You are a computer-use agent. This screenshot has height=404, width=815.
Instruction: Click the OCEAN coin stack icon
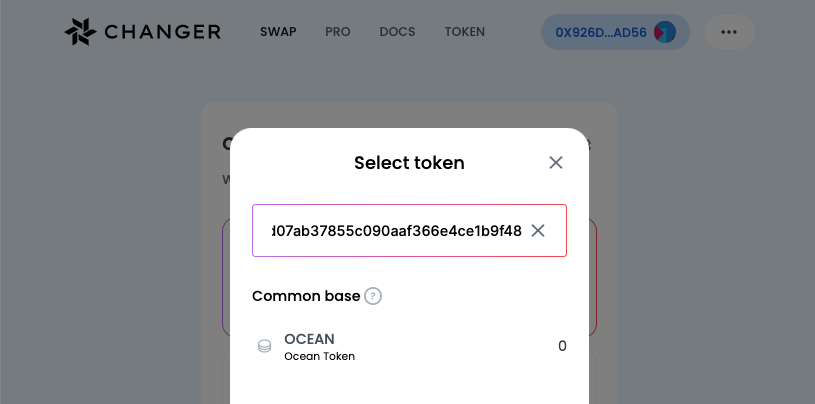point(265,346)
